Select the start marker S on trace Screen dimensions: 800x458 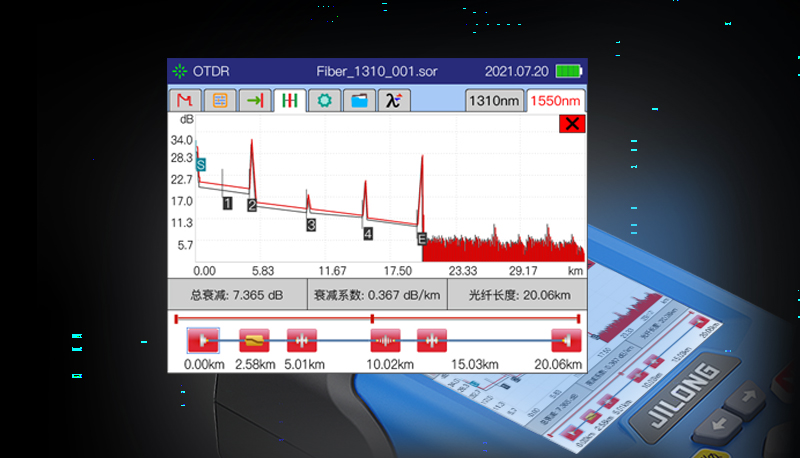point(201,165)
